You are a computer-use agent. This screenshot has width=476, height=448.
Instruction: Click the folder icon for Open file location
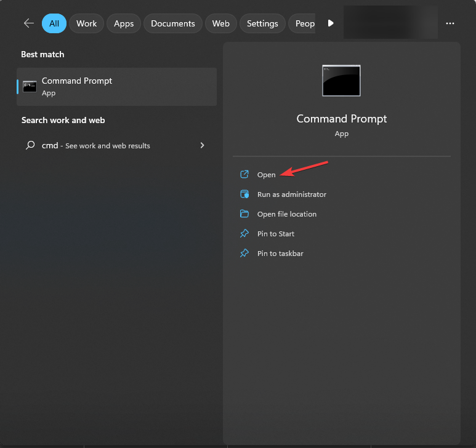pyautogui.click(x=244, y=214)
